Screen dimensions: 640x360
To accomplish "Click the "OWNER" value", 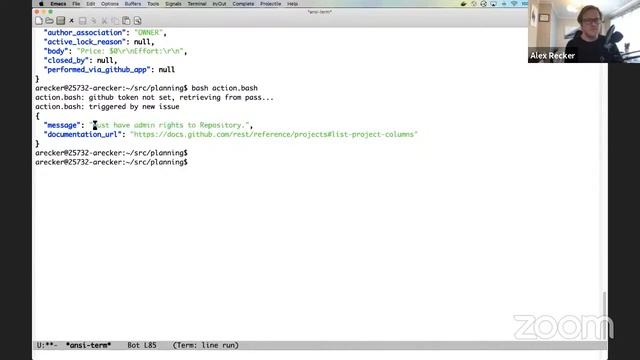I will [x=148, y=33].
